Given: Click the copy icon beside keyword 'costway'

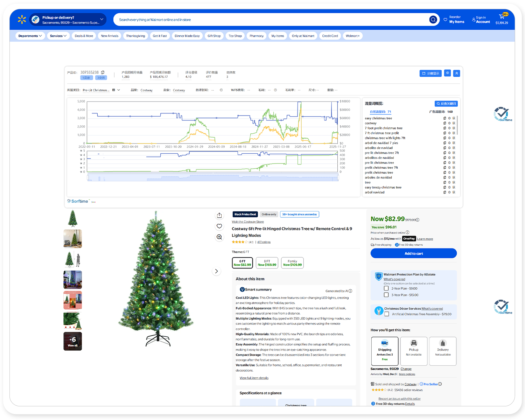Looking at the screenshot, I should 444,123.
